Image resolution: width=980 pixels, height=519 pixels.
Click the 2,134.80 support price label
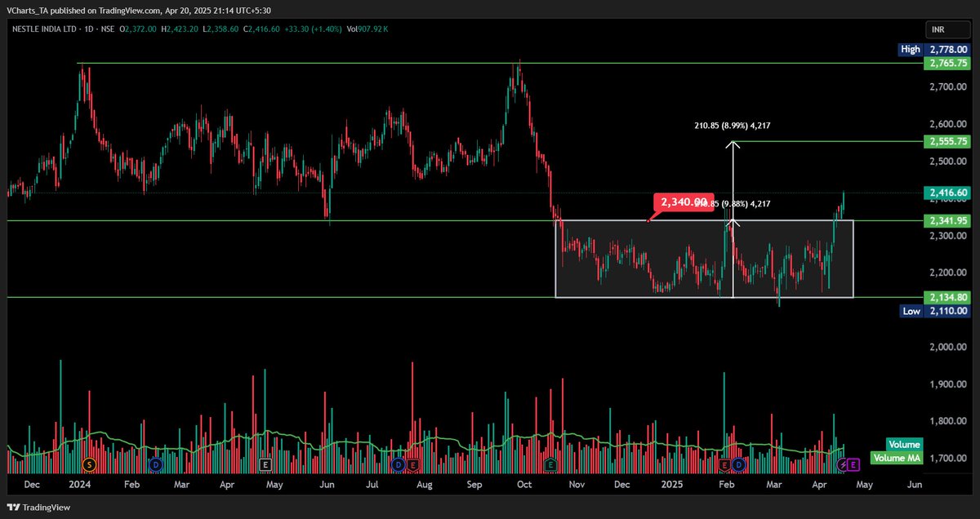coord(947,297)
